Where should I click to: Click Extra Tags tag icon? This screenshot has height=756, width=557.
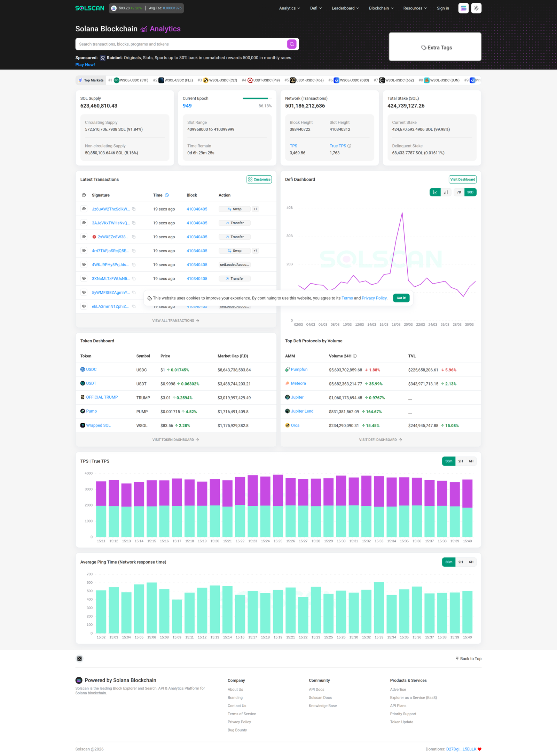(x=424, y=48)
